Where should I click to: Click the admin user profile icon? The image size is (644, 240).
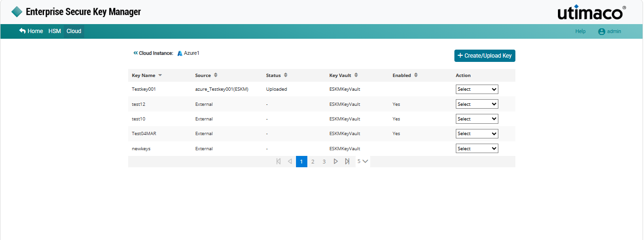coord(601,32)
